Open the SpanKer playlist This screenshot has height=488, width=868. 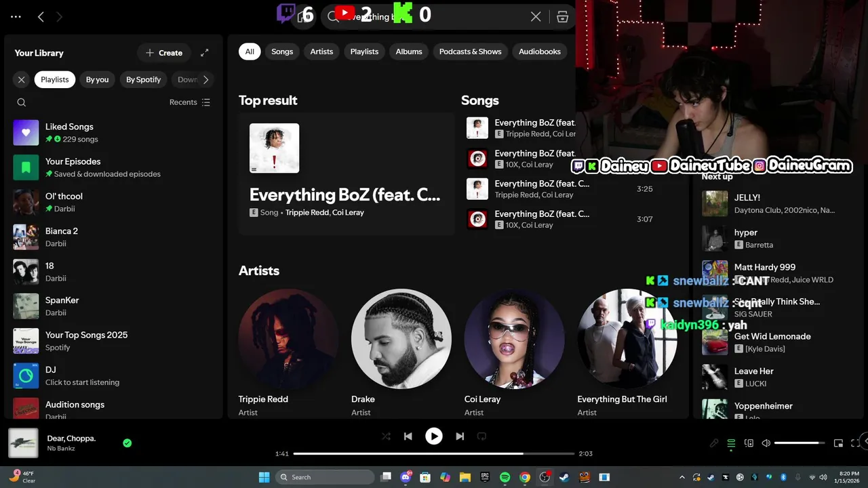[x=114, y=306]
